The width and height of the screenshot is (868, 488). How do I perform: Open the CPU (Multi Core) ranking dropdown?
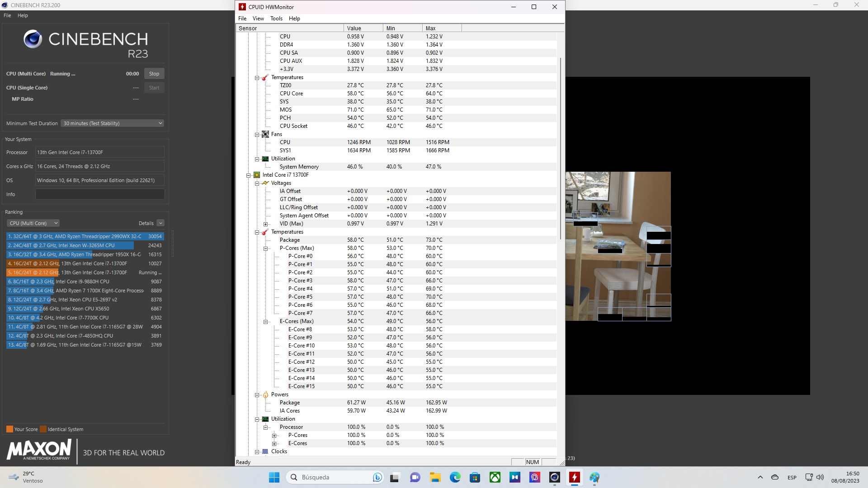pos(34,223)
